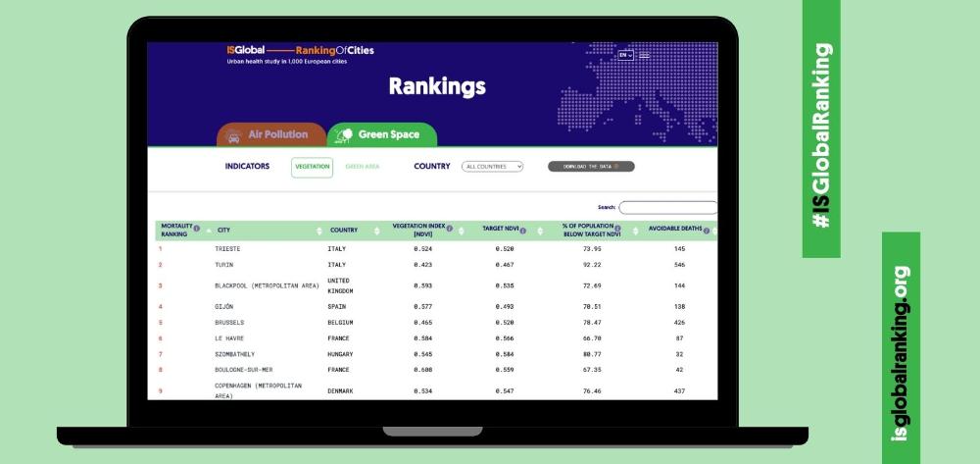The image size is (980, 464).
Task: Click the ISGlobal Ranking Of Cities logo
Action: (300, 51)
